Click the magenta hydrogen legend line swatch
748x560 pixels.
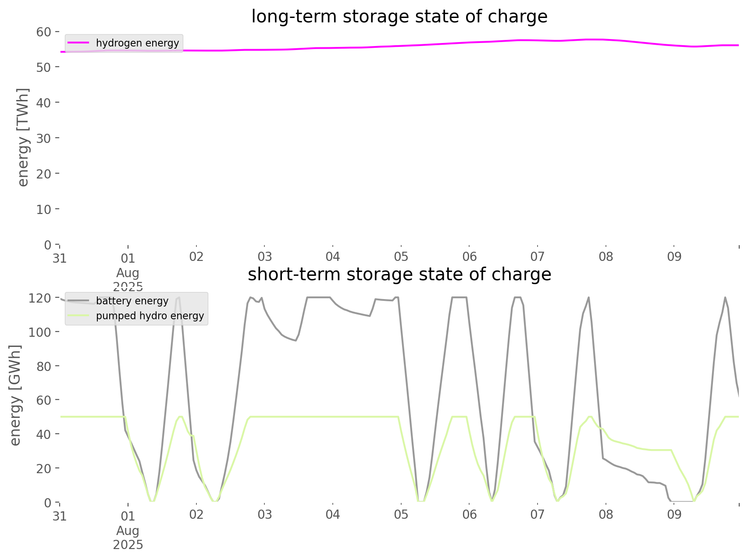78,43
